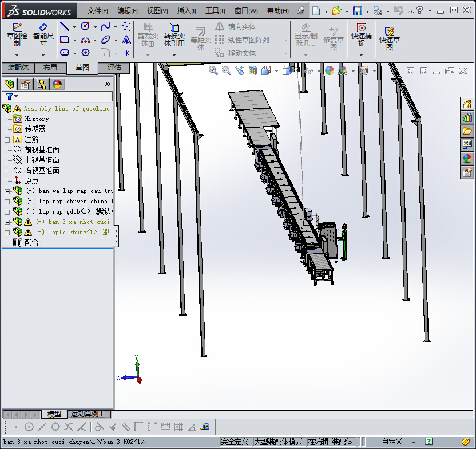Open Appearances color ball in task pane
Screen dimensions: 476x449
[467, 159]
